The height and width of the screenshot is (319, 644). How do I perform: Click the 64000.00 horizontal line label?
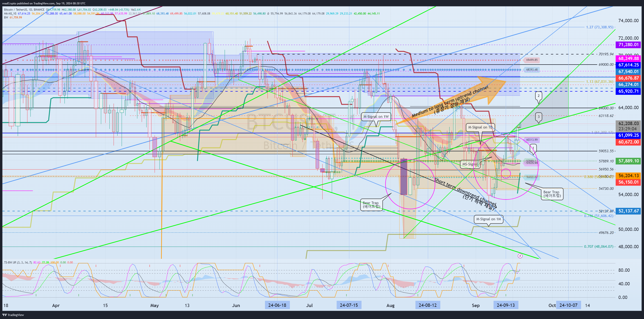pos(606,108)
